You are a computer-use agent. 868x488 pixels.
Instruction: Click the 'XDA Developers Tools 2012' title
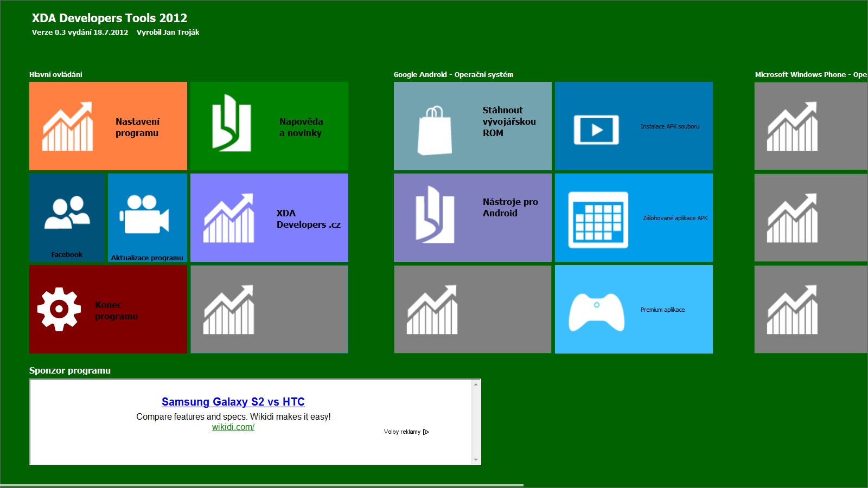110,18
